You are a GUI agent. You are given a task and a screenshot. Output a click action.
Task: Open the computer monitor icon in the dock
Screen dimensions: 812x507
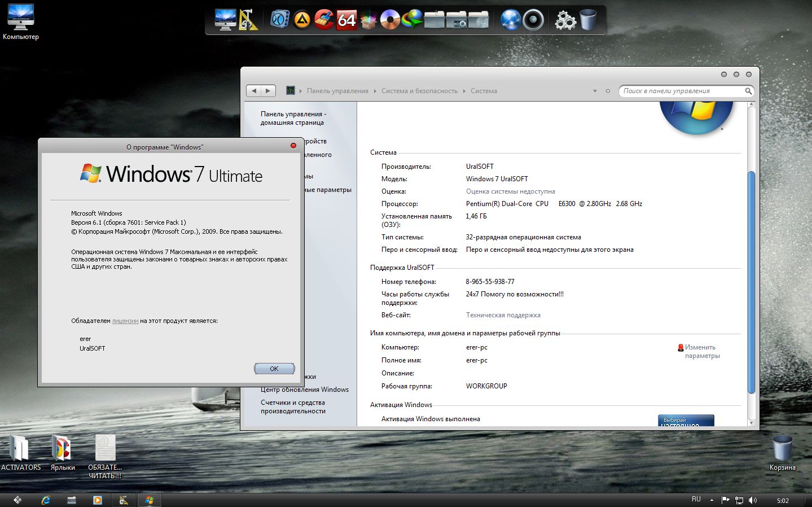pos(225,20)
